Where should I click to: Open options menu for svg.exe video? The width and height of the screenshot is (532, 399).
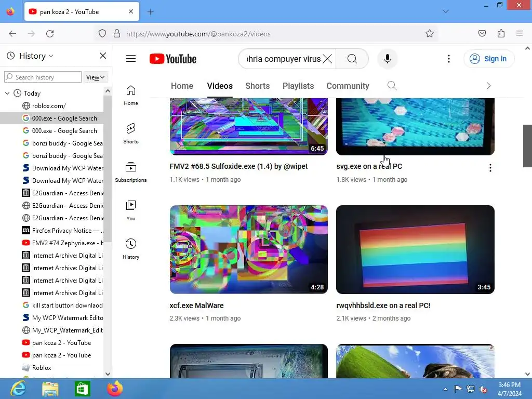pyautogui.click(x=490, y=168)
